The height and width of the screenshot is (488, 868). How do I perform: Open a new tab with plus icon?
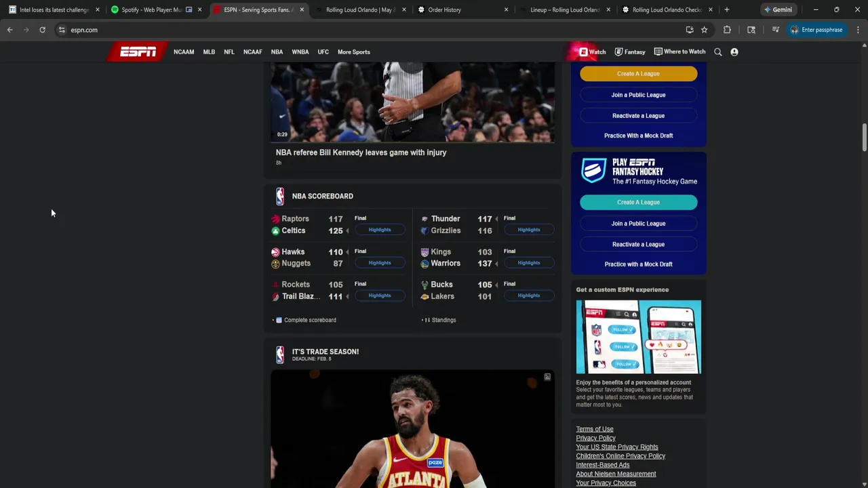click(727, 9)
